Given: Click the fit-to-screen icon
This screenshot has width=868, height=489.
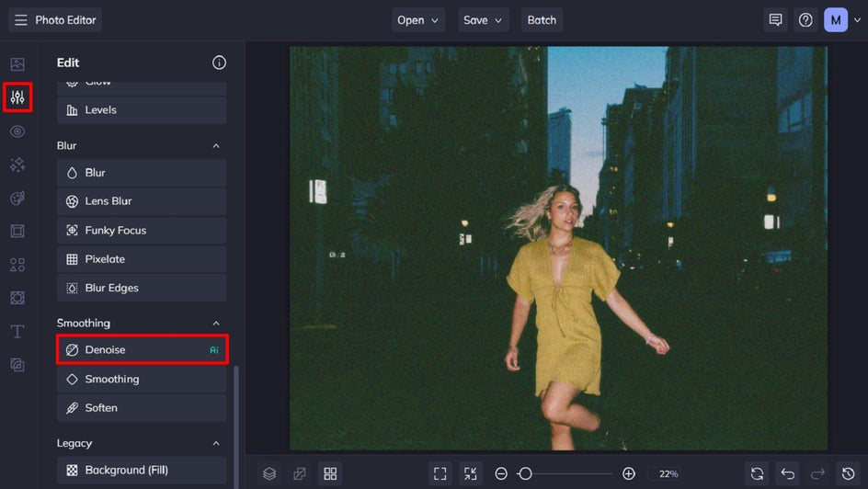Looking at the screenshot, I should coord(440,473).
